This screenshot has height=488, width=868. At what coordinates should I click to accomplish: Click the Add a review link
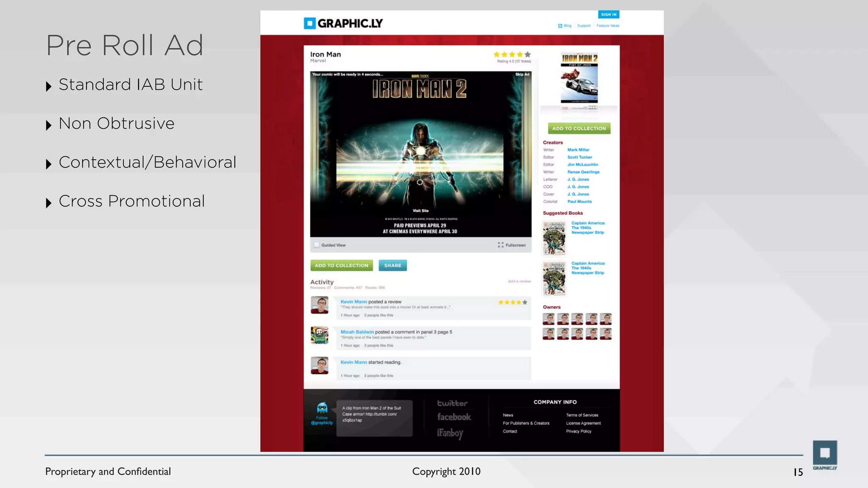[519, 281]
